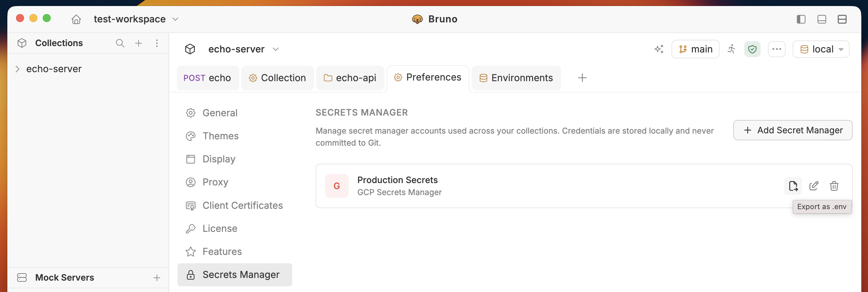Open License preferences section
This screenshot has height=292, width=868.
tap(235, 229)
